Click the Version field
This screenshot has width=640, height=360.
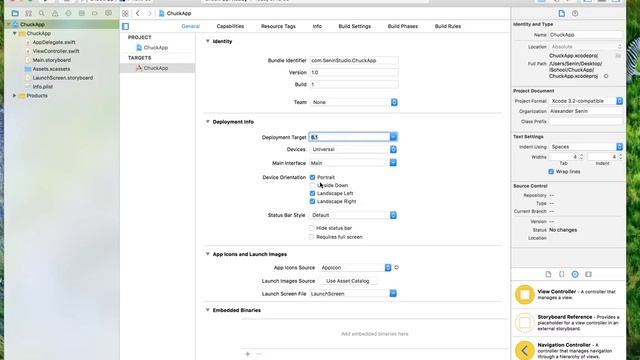pos(354,72)
